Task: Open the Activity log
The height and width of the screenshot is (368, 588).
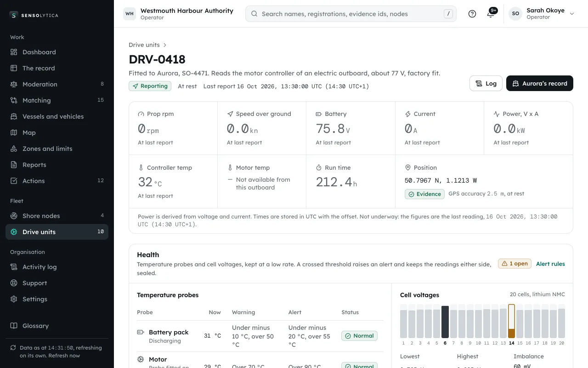Action: pos(57,267)
